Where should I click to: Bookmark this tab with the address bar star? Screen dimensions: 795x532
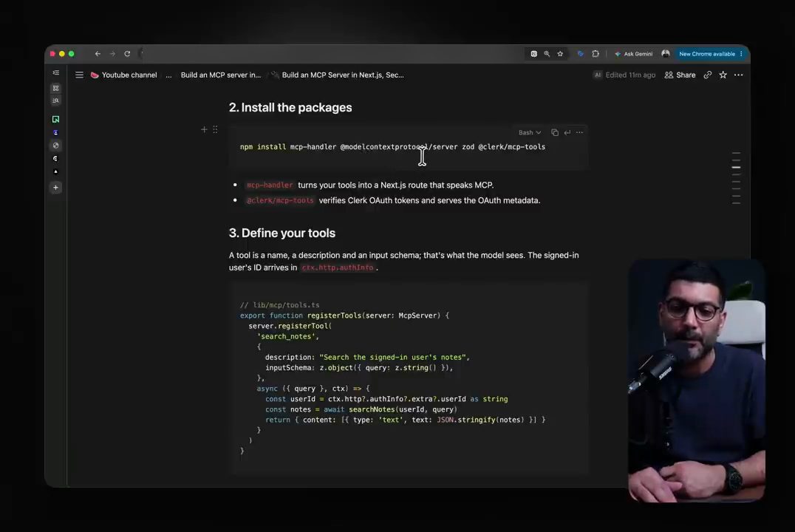click(x=560, y=54)
